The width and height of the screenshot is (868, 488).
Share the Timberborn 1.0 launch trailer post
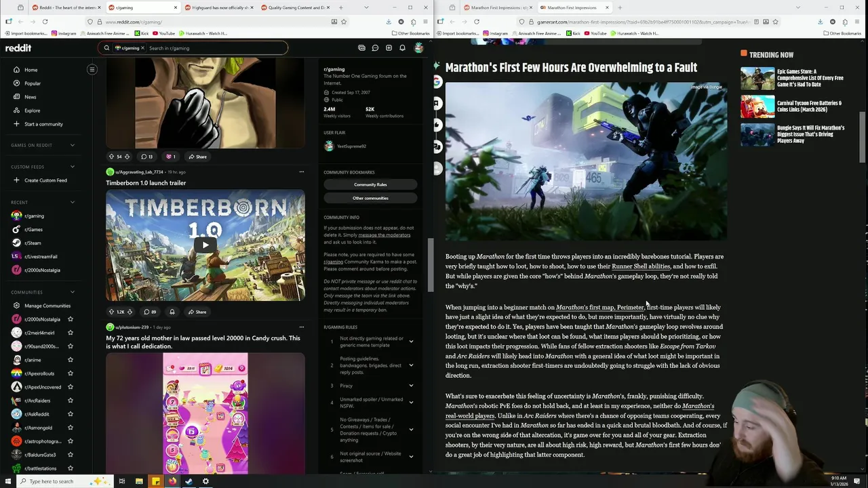pos(197,312)
